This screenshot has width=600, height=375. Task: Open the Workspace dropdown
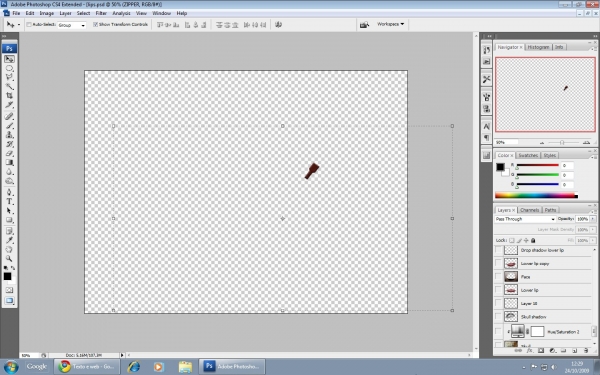390,24
